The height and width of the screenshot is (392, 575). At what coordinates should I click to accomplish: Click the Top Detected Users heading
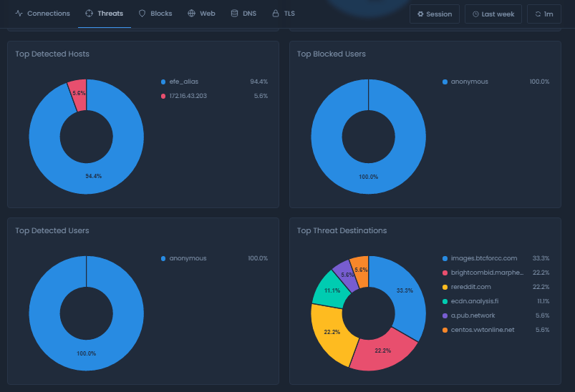click(x=52, y=230)
